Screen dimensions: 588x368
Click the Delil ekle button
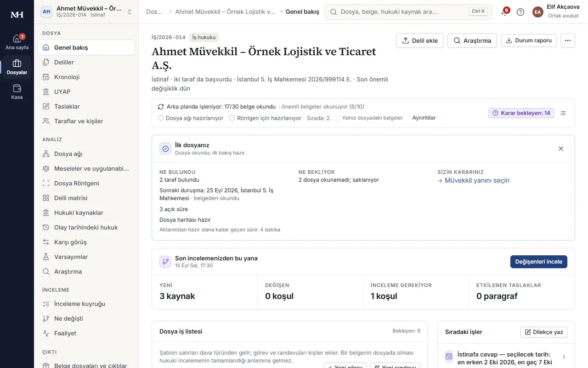[420, 40]
